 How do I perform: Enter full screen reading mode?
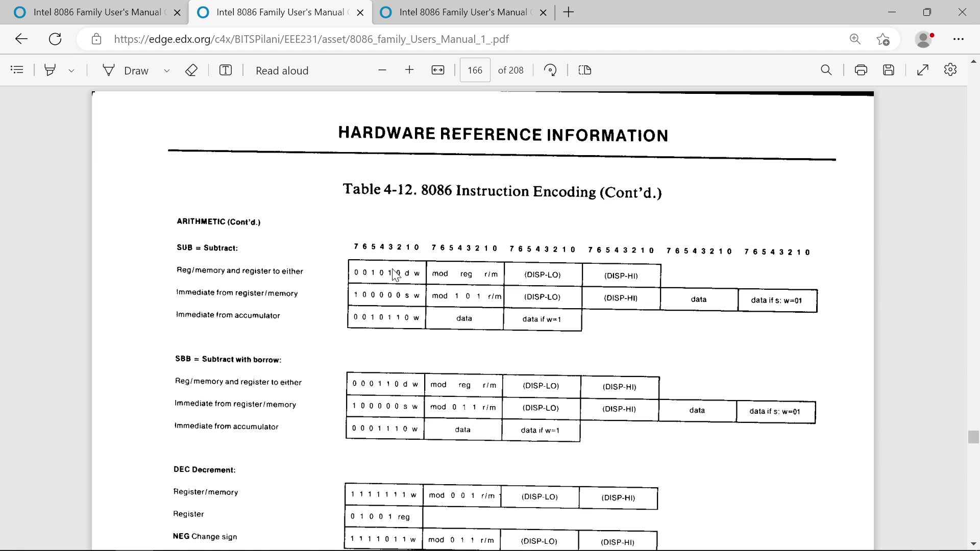click(923, 70)
